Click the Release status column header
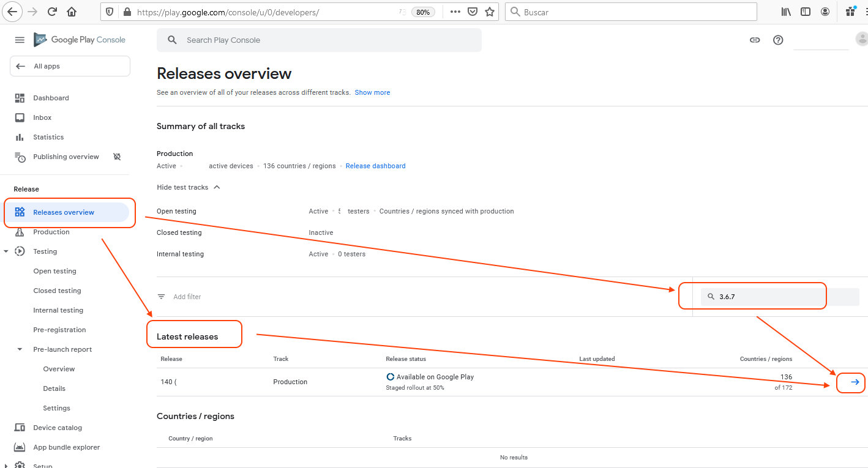The width and height of the screenshot is (868, 468). (406, 359)
